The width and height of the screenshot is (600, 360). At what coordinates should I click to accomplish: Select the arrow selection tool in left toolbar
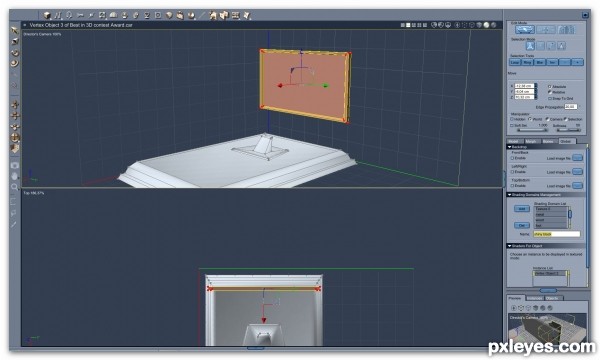pos(15,30)
